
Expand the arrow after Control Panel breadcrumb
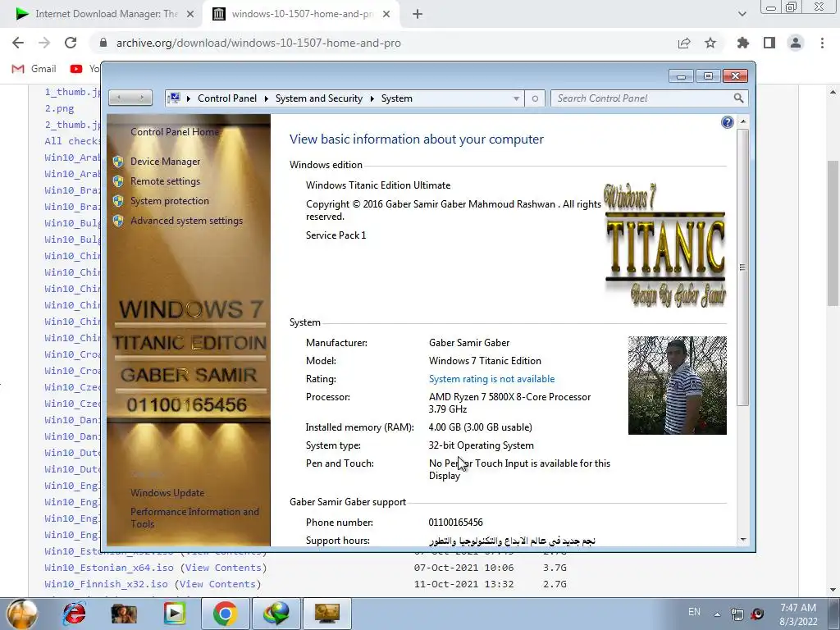pyautogui.click(x=267, y=98)
